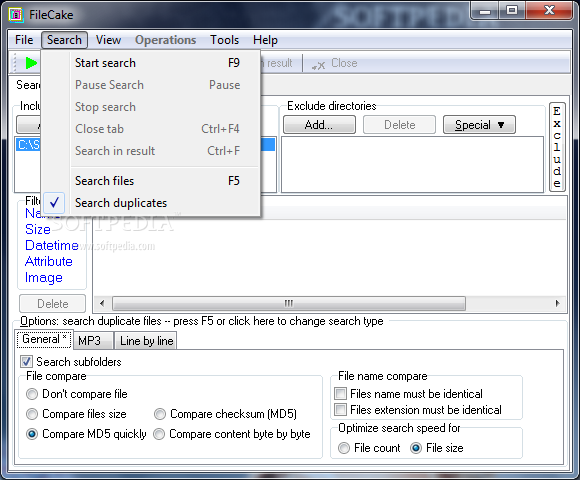Click Delete button under Exclude directories
Image resolution: width=580 pixels, height=480 pixels.
399,125
